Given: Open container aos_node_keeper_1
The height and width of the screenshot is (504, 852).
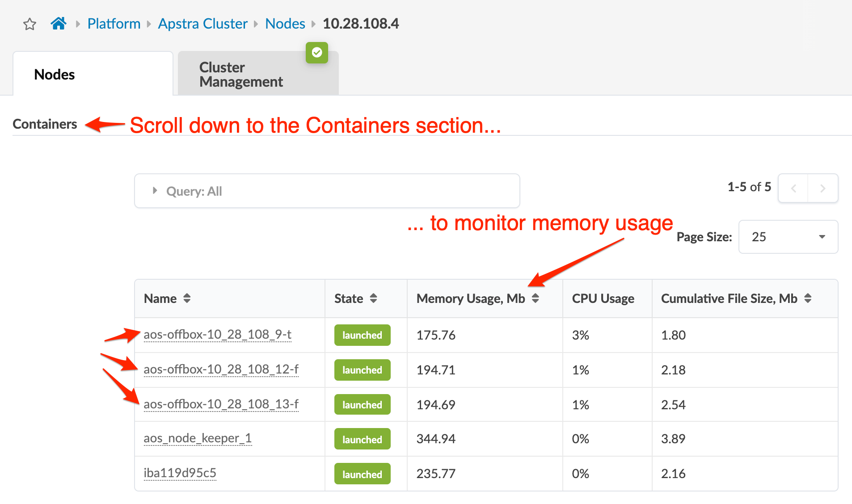Looking at the screenshot, I should [x=198, y=438].
